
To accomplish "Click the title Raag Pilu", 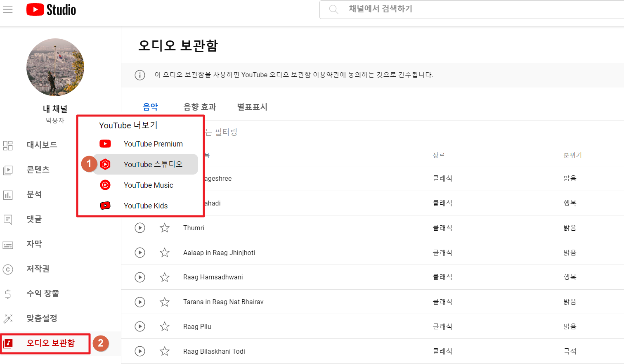I will pos(197,326).
